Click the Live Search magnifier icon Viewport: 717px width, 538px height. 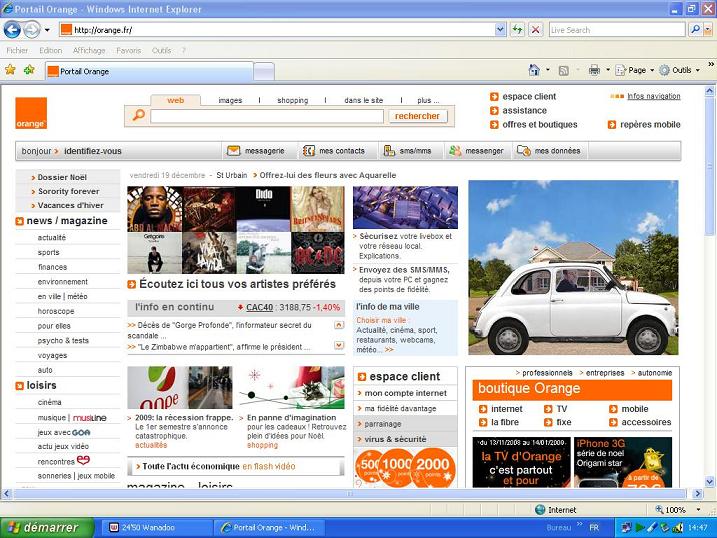point(695,30)
